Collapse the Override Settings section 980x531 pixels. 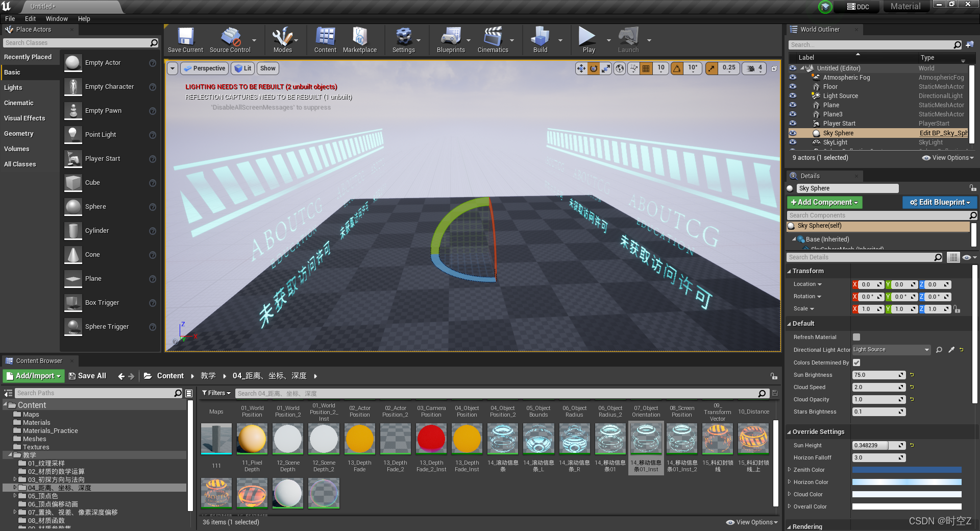coord(789,432)
